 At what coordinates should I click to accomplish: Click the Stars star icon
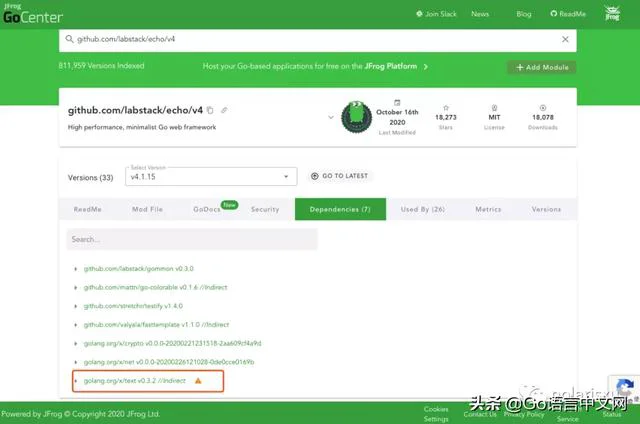click(446, 108)
